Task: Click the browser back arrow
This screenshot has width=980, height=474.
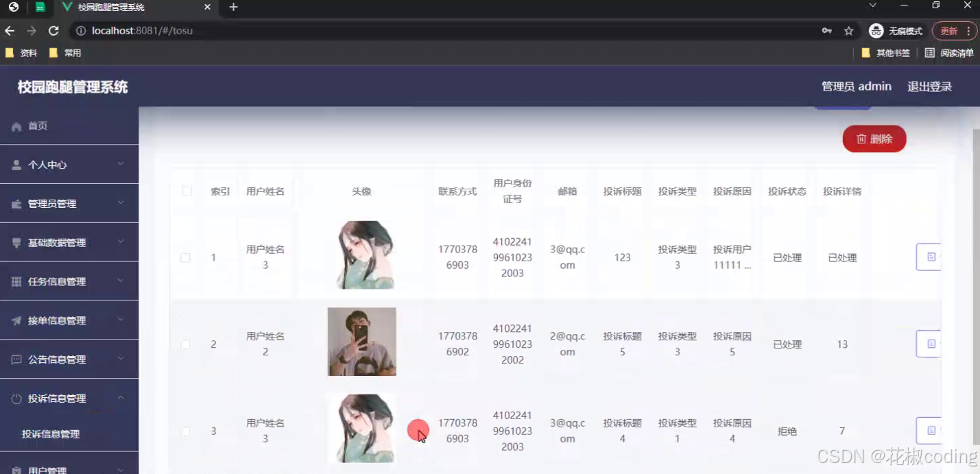Action: point(10,31)
